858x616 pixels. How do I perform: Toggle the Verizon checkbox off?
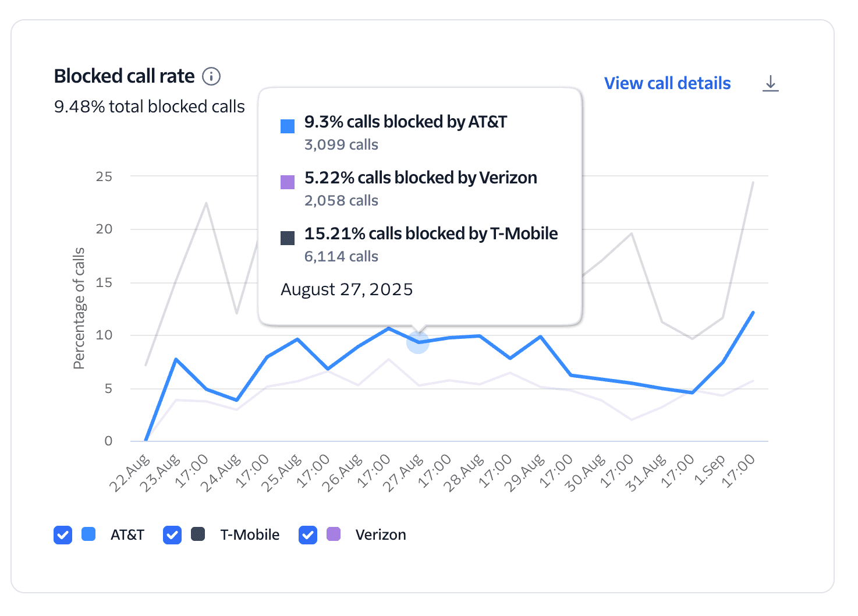coord(308,534)
